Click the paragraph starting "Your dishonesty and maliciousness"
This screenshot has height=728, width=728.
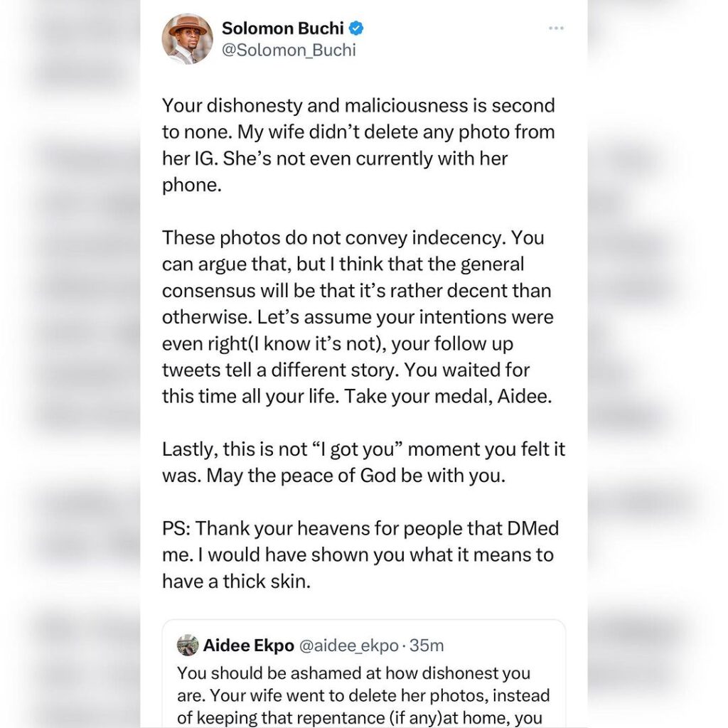[x=358, y=144]
